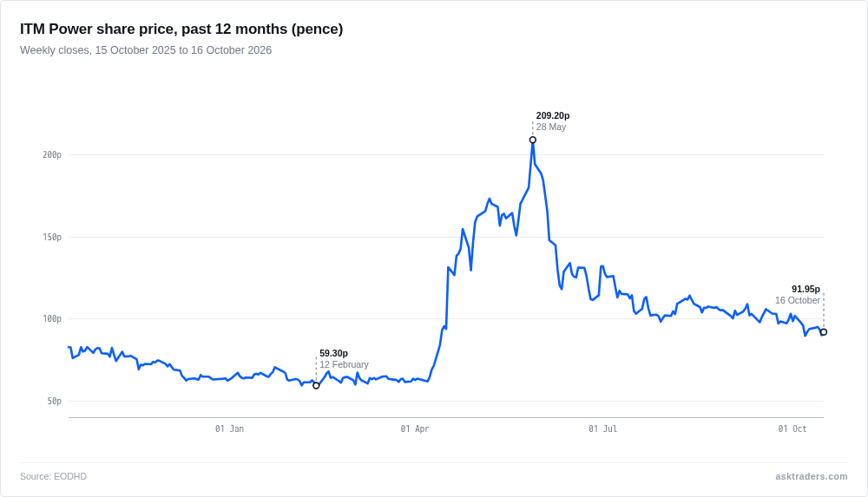Click the '01 Jul' x-axis label

(x=602, y=429)
